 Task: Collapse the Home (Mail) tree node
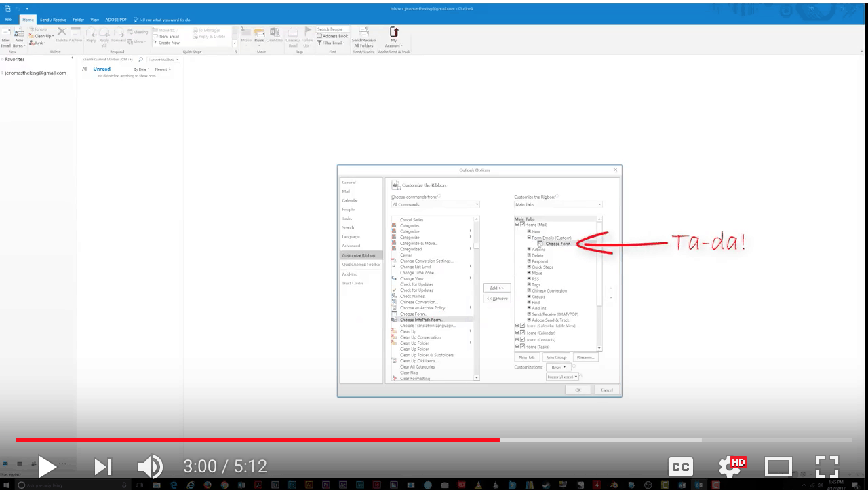point(517,225)
